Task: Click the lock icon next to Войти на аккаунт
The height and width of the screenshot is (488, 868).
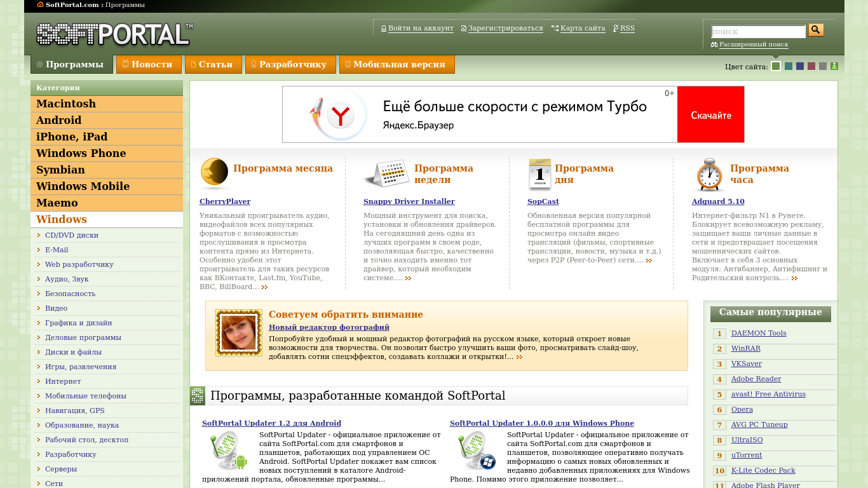Action: (384, 29)
